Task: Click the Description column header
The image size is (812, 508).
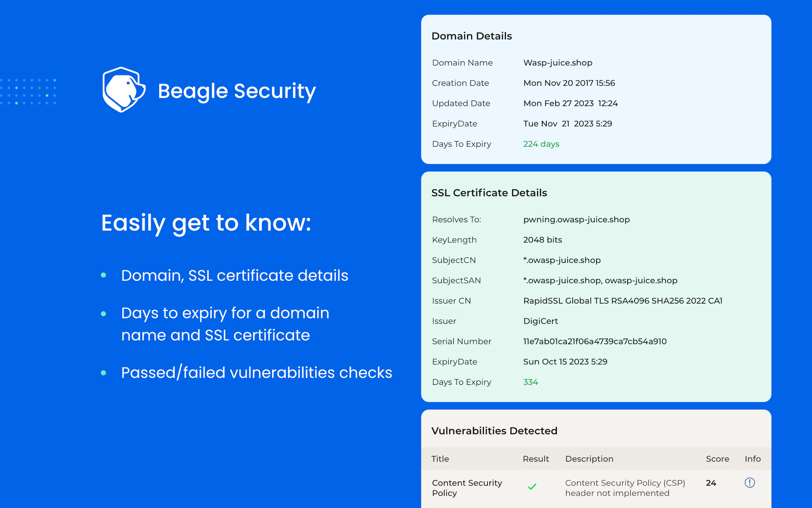Action: point(589,459)
